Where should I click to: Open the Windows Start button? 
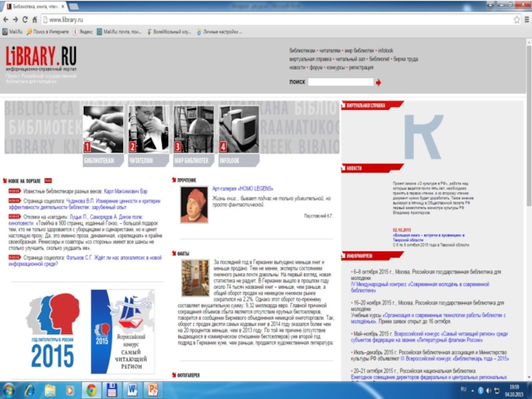9,390
